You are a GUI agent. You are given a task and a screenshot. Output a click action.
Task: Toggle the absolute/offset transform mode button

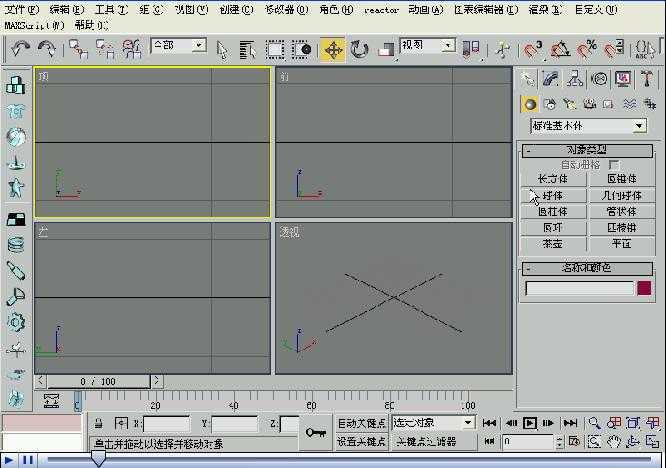click(121, 423)
